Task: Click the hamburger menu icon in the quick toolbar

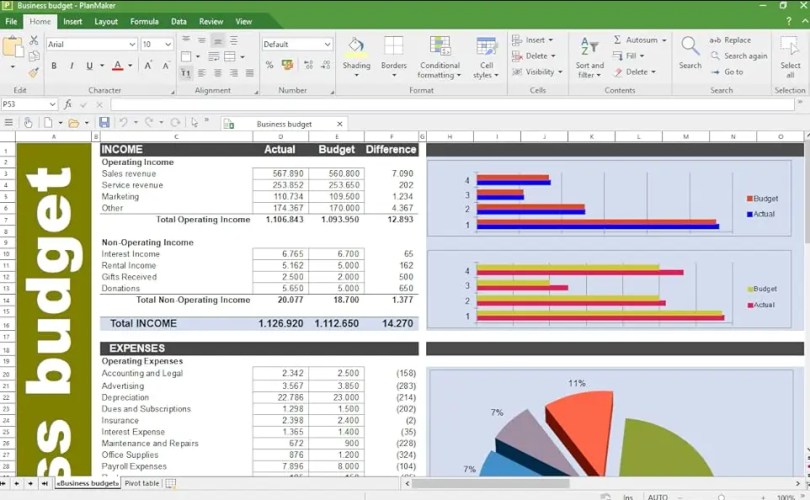Action: [9, 122]
